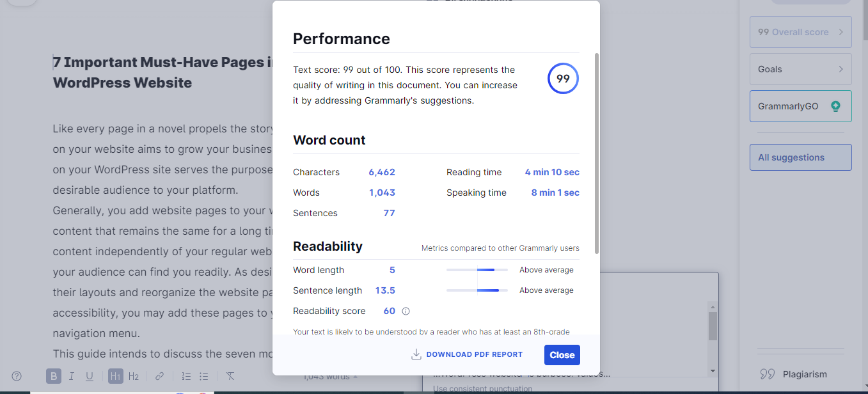Click the Readability score value 60
The width and height of the screenshot is (868, 394).
[390, 311]
